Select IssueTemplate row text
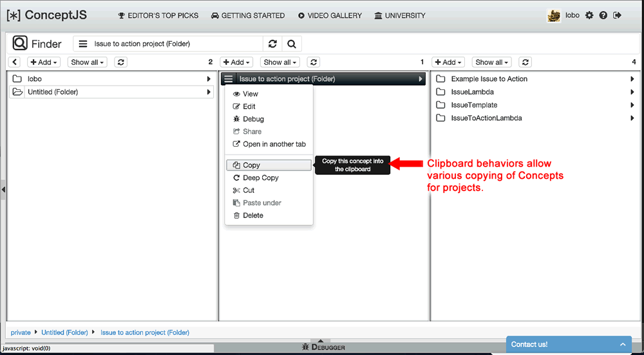This screenshot has height=355, width=644. [474, 105]
